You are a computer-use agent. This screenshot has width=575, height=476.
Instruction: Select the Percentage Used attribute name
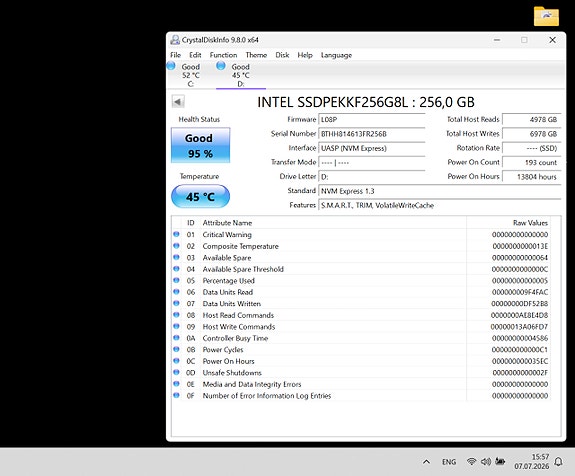(228, 281)
